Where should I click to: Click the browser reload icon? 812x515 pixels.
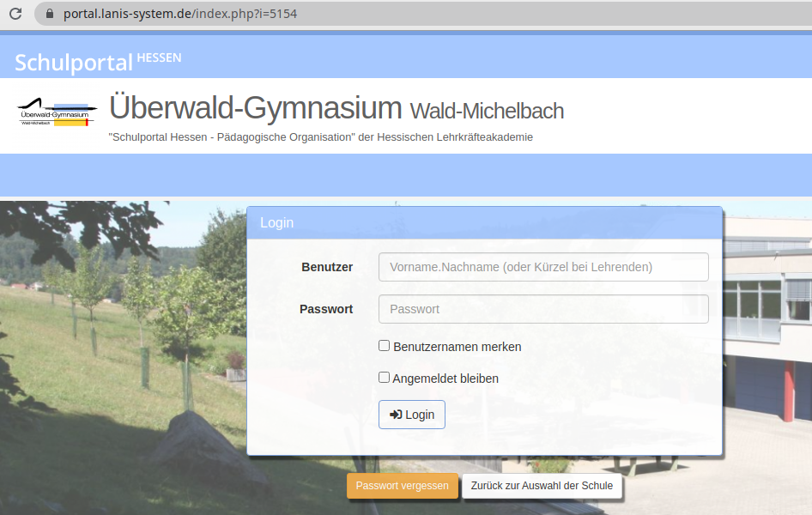pos(15,14)
